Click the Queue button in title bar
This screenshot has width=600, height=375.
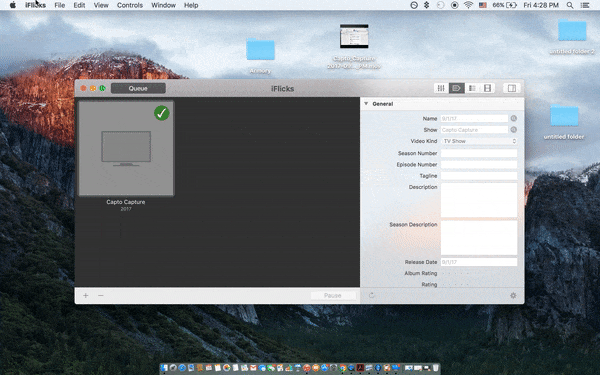pos(138,88)
